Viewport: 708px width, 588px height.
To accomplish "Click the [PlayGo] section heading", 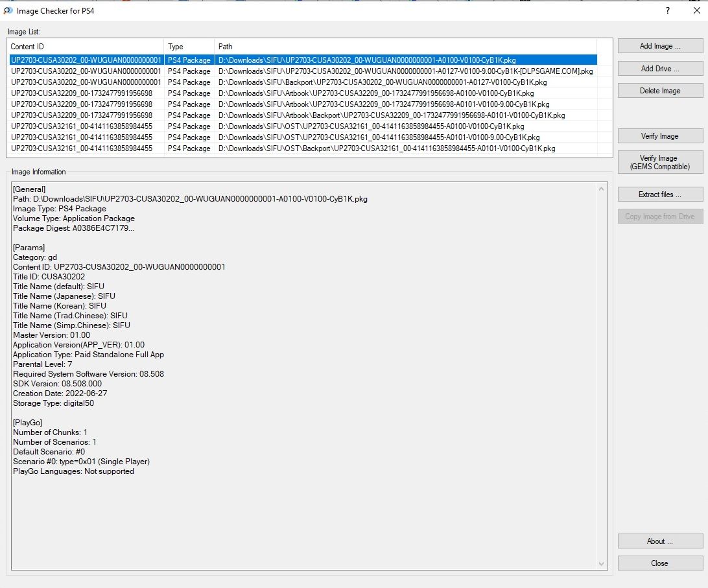I will coord(27,422).
